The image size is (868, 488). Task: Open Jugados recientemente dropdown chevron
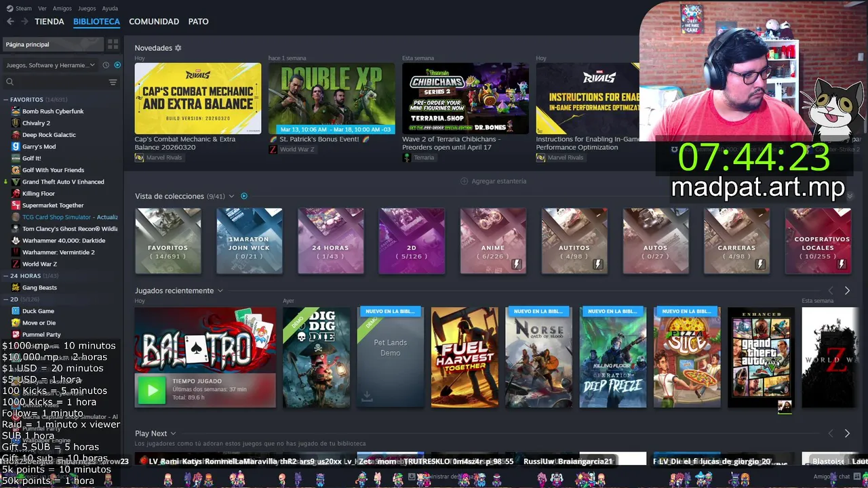[x=220, y=291]
